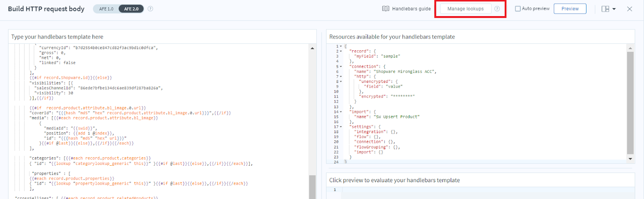Click resources panel scrollbar down arrow
The width and height of the screenshot is (644, 199).
(x=630, y=159)
